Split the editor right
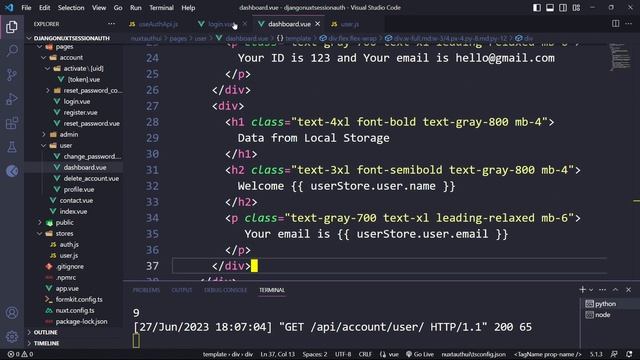Viewport: 640px width, 360px height. point(616,24)
